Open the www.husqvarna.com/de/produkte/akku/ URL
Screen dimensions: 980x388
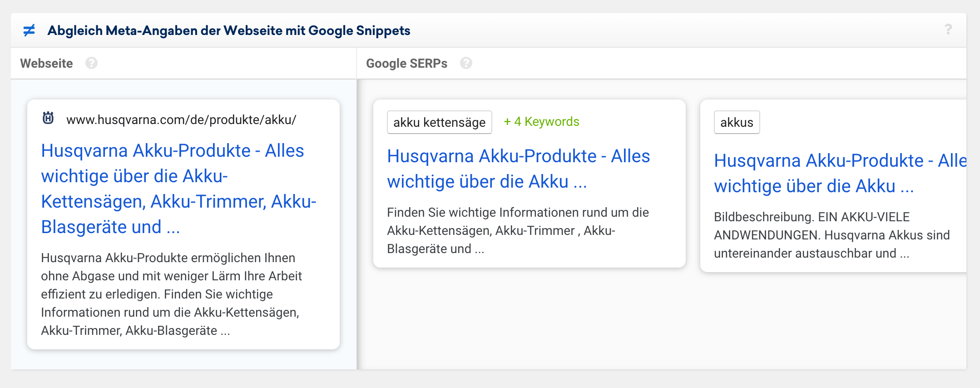point(181,119)
